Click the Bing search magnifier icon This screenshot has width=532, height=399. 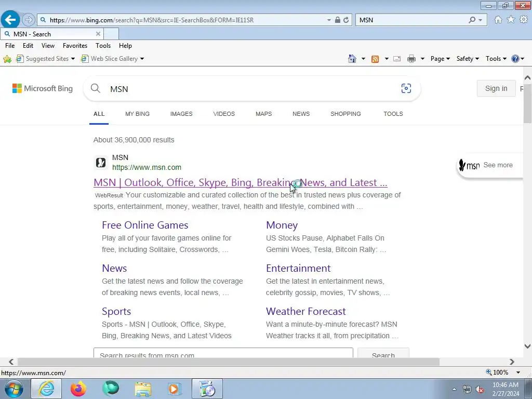tap(96, 88)
